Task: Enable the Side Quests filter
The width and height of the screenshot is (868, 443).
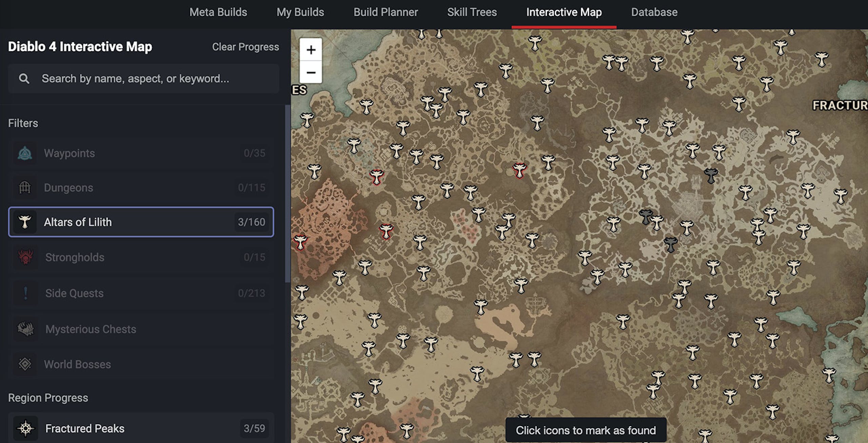Action: (x=141, y=293)
